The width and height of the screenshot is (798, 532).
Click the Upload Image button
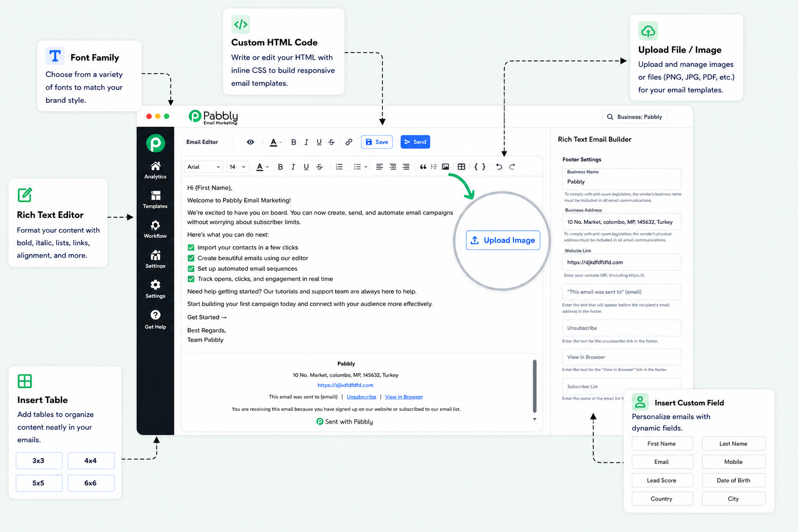tap(503, 240)
